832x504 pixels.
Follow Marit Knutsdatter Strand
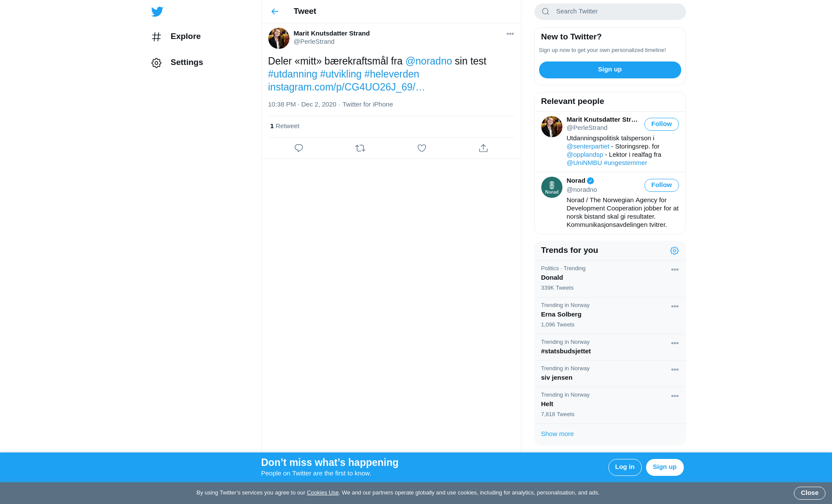tap(661, 124)
